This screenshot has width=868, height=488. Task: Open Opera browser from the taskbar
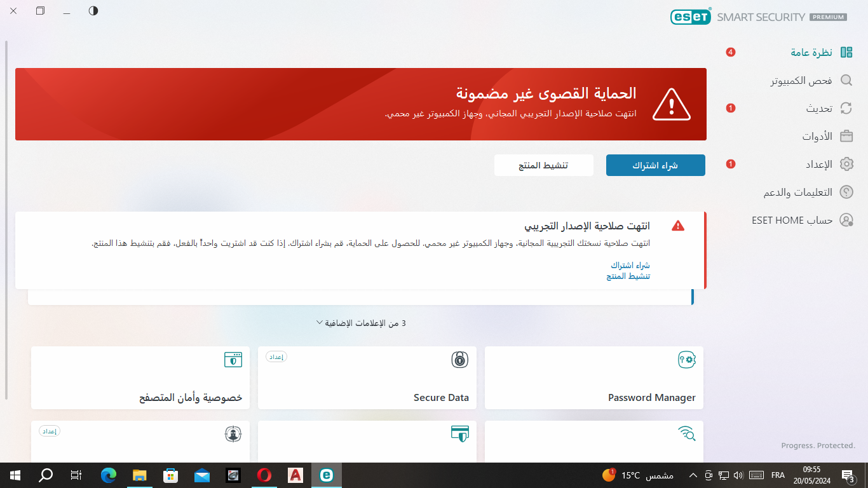tap(264, 475)
